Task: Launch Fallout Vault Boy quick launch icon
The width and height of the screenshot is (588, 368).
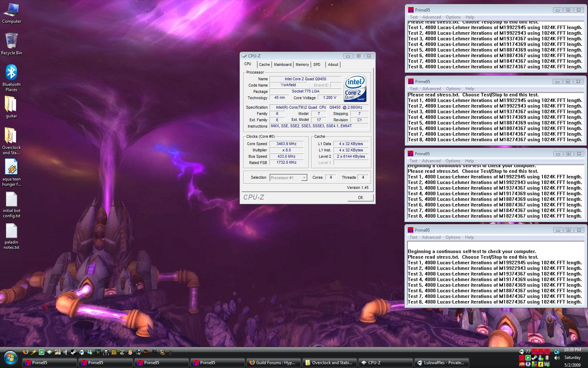Action: click(130, 352)
